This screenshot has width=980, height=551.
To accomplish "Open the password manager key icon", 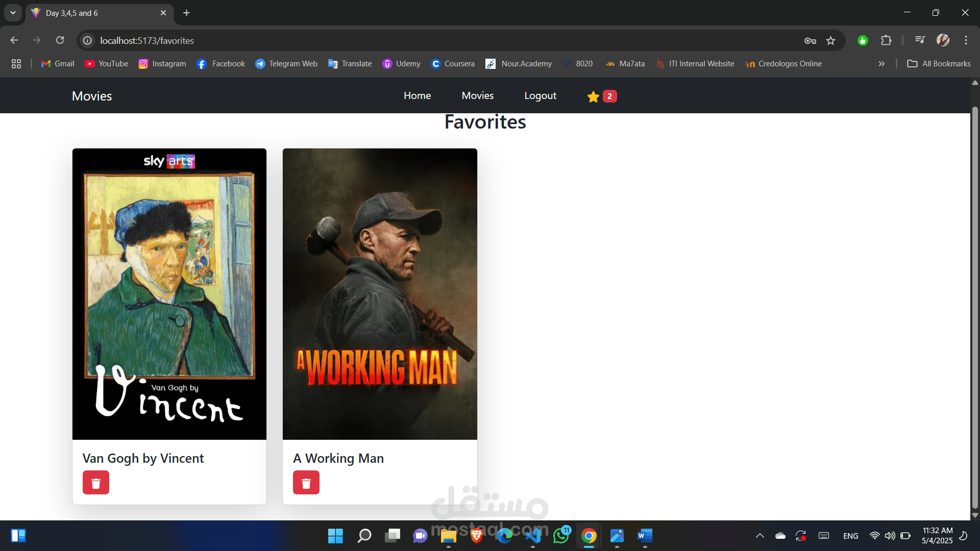I will (x=810, y=41).
